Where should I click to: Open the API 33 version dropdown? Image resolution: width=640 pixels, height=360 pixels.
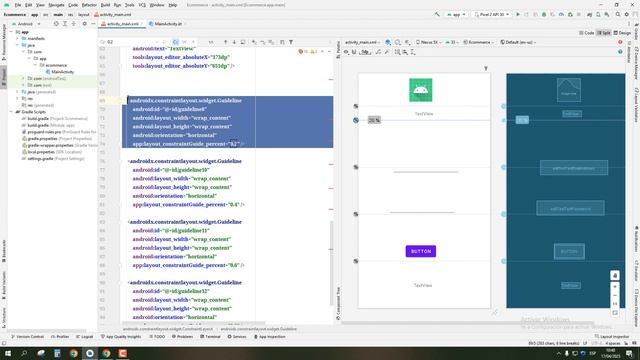(452, 42)
